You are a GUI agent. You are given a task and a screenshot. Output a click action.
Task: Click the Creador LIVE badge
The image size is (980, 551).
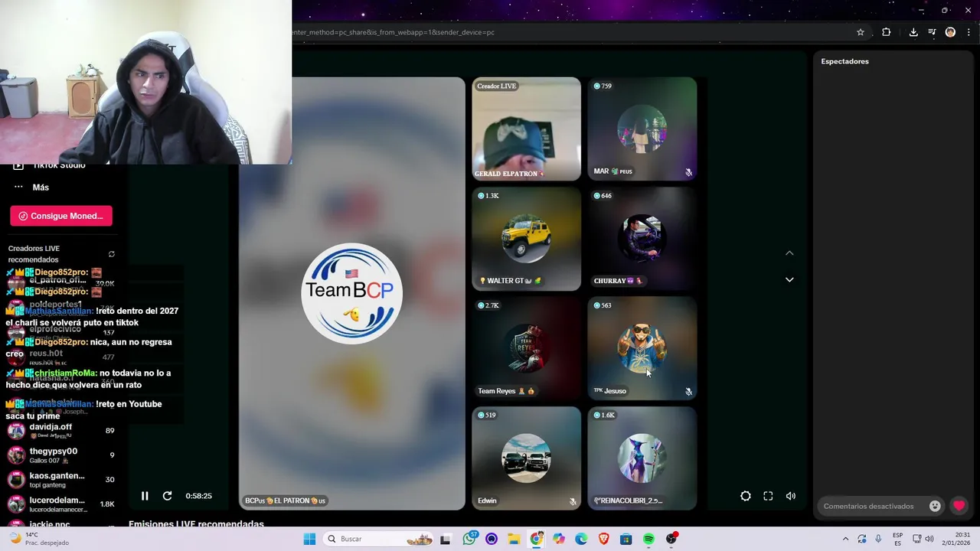coord(496,86)
